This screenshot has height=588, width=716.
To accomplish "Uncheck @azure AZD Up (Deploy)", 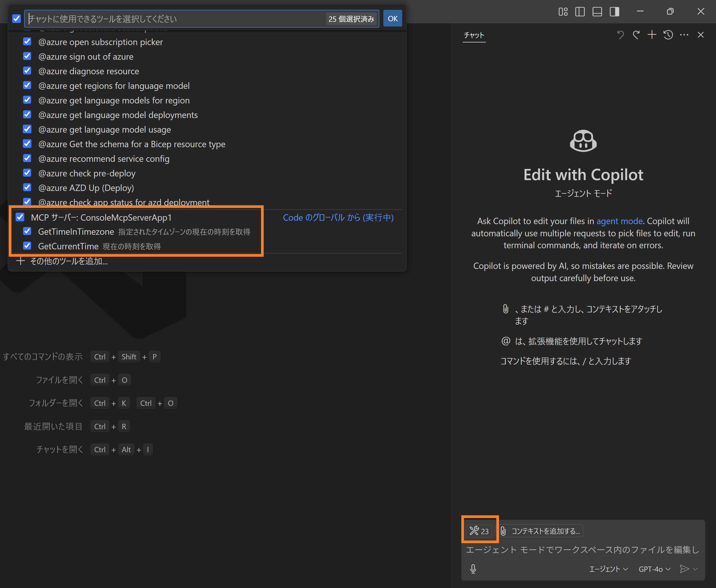I will coord(27,187).
